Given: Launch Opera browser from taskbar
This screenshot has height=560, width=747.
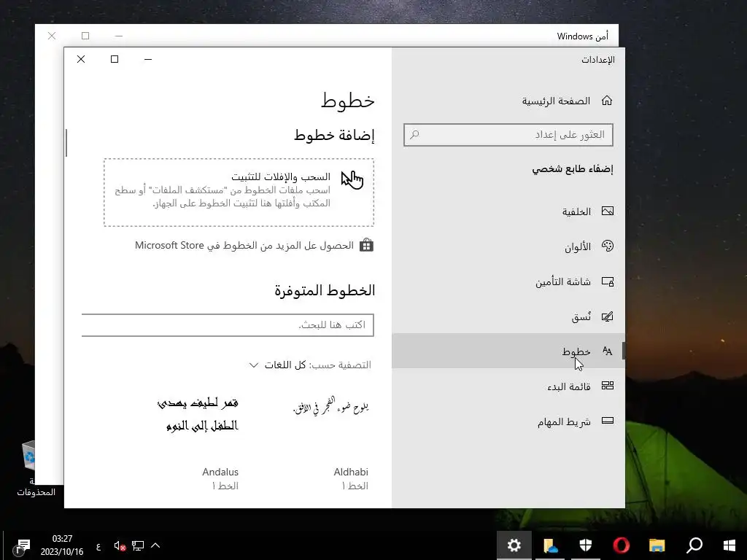Looking at the screenshot, I should tap(622, 545).
